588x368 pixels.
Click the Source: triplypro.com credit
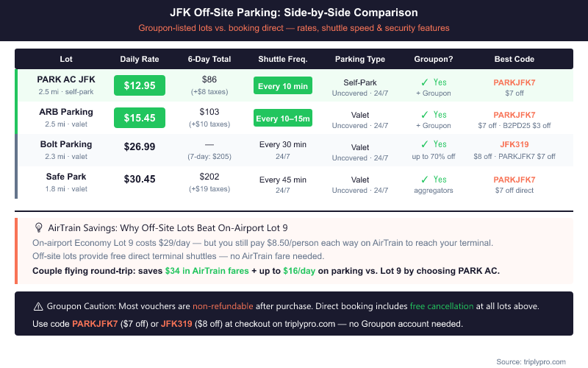[532, 361]
